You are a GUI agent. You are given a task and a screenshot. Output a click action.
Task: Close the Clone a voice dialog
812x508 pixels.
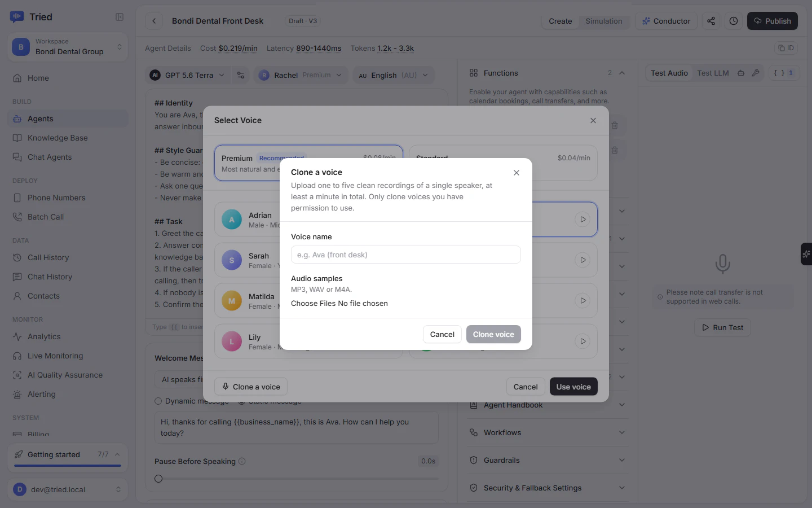tap(517, 173)
